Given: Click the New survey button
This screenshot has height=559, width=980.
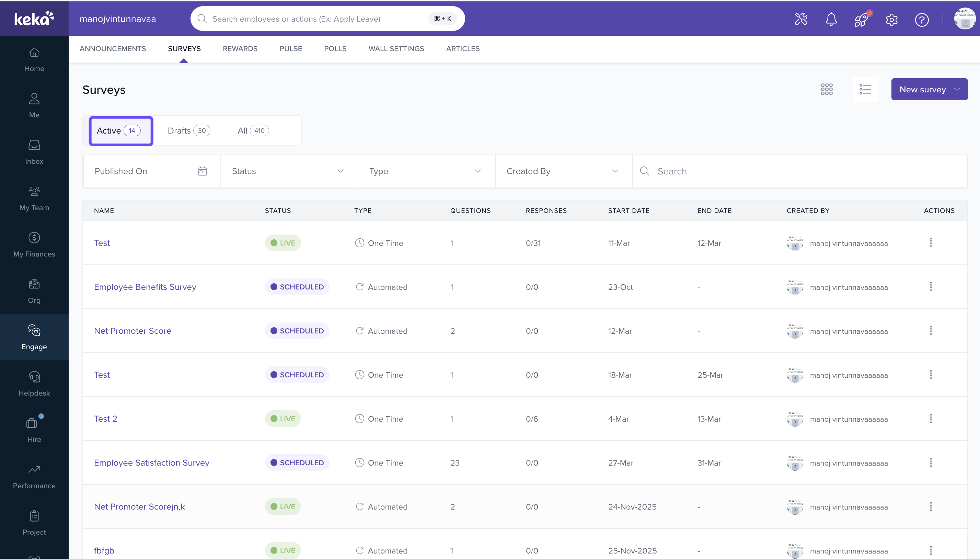Looking at the screenshot, I should click(x=929, y=90).
